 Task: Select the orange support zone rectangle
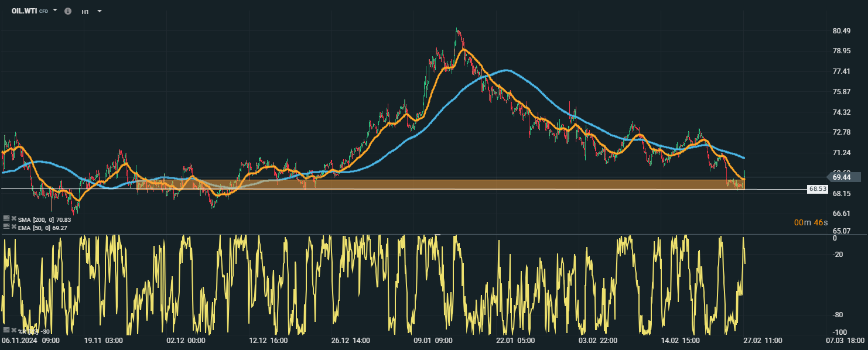(x=439, y=184)
